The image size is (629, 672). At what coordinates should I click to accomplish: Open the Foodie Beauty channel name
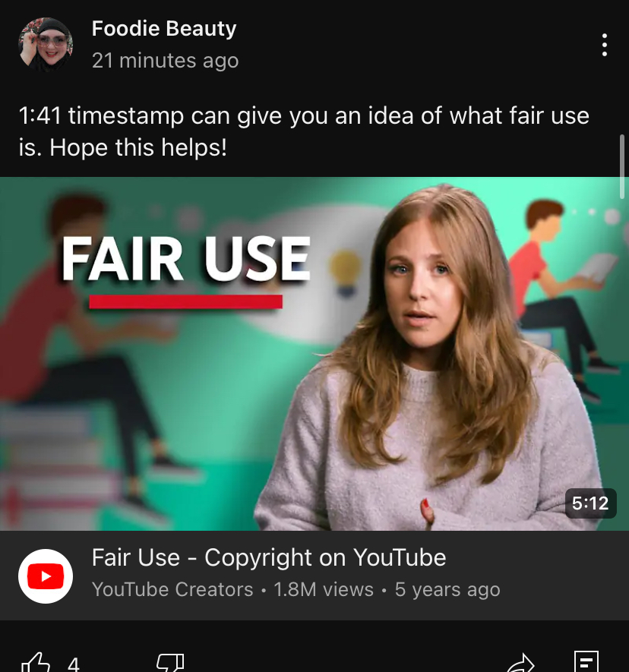(x=164, y=29)
